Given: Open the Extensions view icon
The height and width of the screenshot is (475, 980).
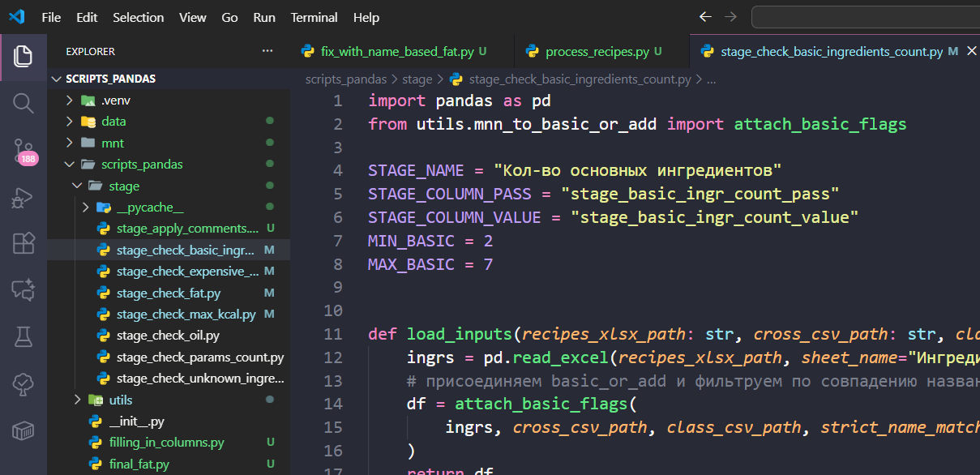Looking at the screenshot, I should pos(24,243).
